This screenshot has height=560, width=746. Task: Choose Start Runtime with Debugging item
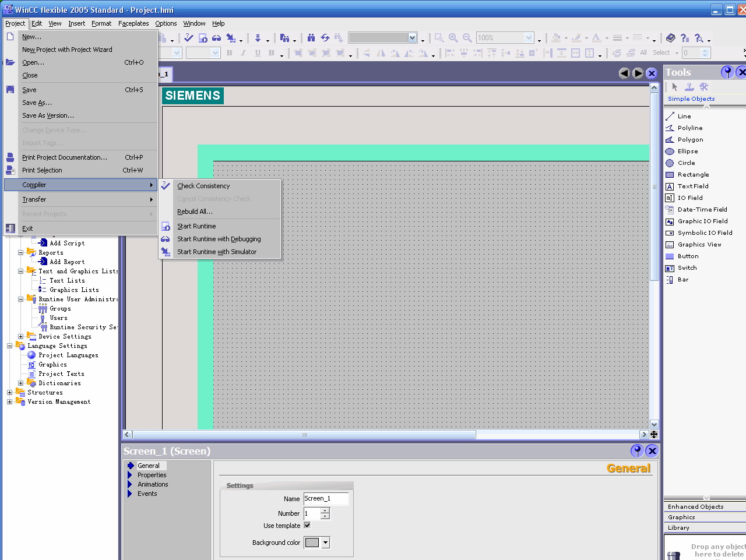pyautogui.click(x=220, y=239)
